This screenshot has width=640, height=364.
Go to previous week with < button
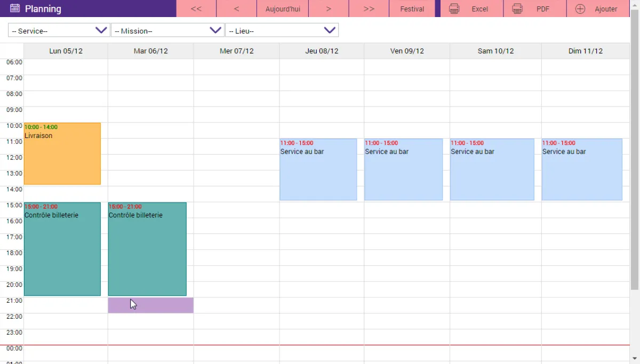(236, 9)
